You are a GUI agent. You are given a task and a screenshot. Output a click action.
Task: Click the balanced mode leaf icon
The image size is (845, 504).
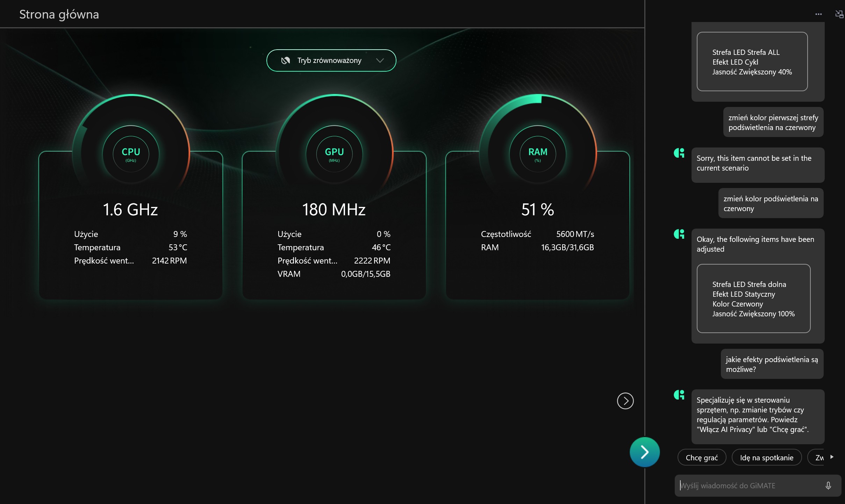pos(286,60)
